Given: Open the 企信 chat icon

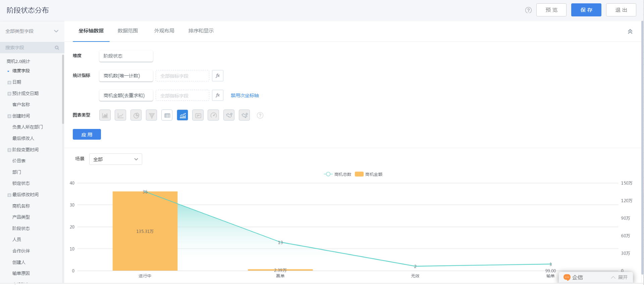Looking at the screenshot, I should click(x=567, y=277).
